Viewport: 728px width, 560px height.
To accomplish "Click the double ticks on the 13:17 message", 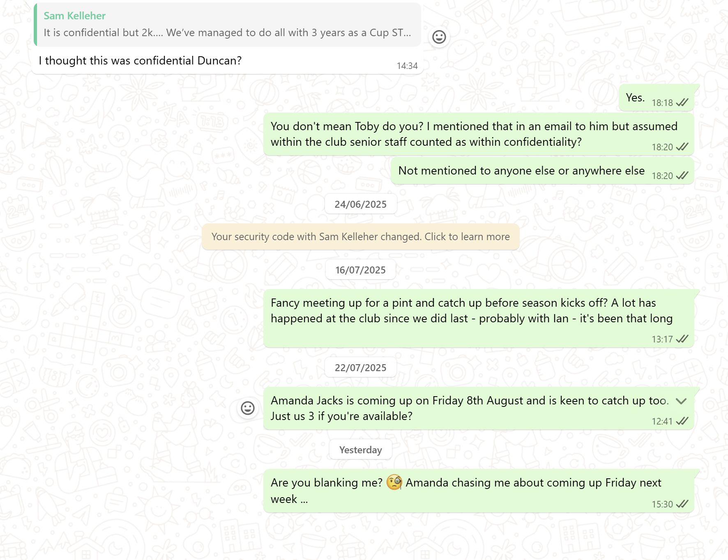I will click(682, 339).
